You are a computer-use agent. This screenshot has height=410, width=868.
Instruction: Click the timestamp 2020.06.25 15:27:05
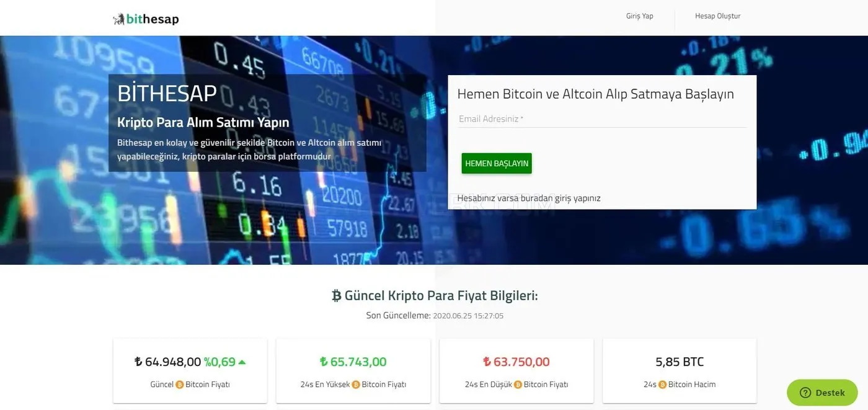pyautogui.click(x=468, y=316)
